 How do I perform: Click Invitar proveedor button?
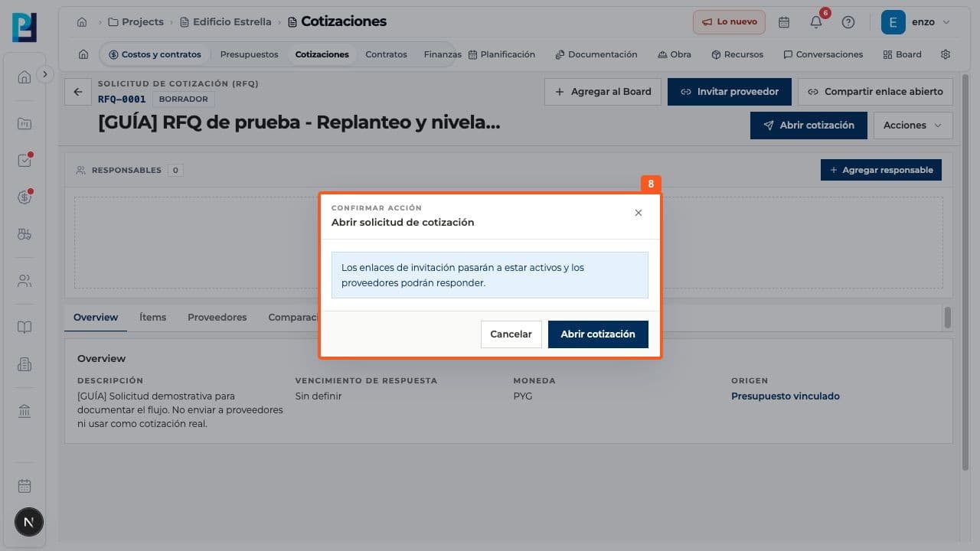click(730, 92)
